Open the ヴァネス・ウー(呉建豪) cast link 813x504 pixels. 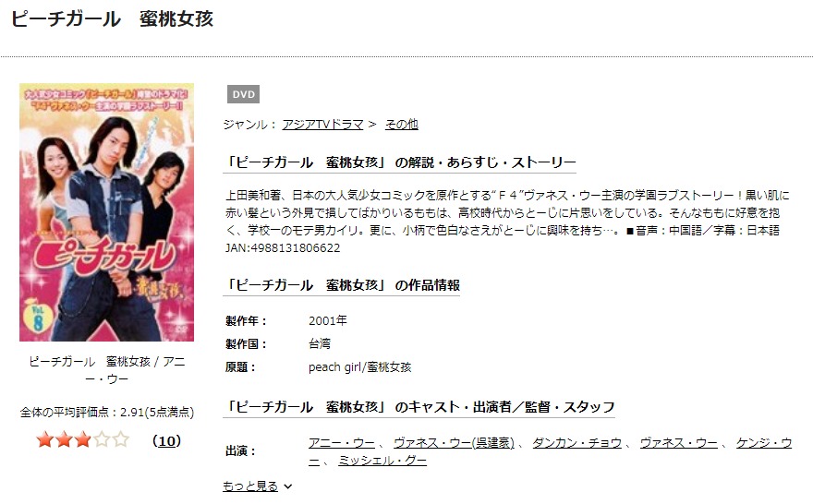point(454,443)
